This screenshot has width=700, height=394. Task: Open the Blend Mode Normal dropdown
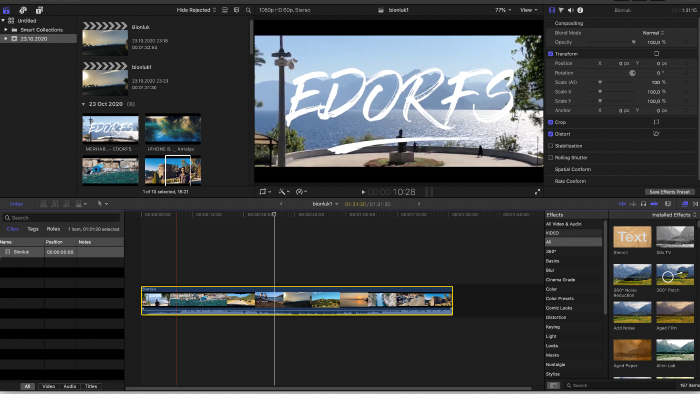[x=654, y=33]
